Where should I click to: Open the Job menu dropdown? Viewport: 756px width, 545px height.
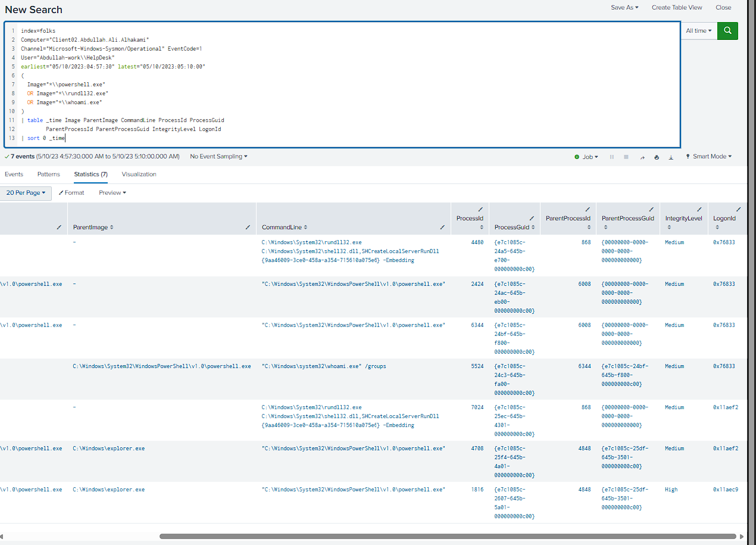(x=586, y=157)
